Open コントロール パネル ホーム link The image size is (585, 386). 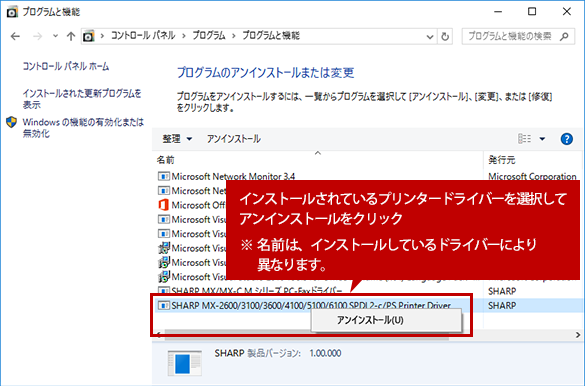tap(66, 66)
